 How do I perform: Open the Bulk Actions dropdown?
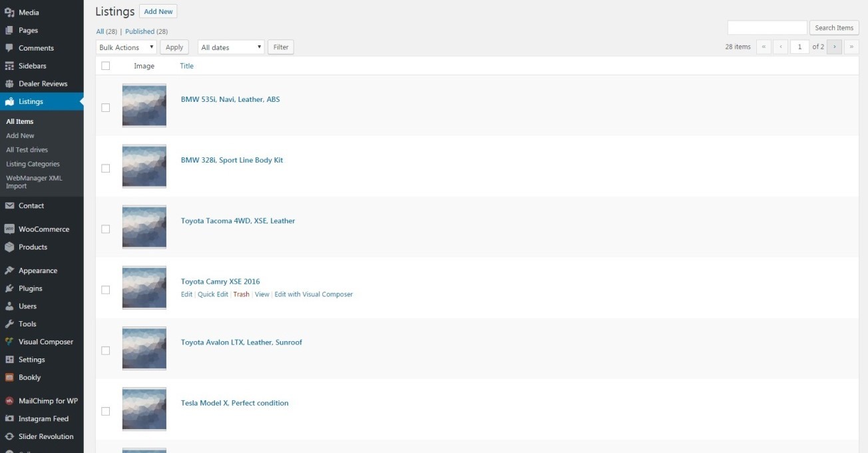[x=126, y=47]
